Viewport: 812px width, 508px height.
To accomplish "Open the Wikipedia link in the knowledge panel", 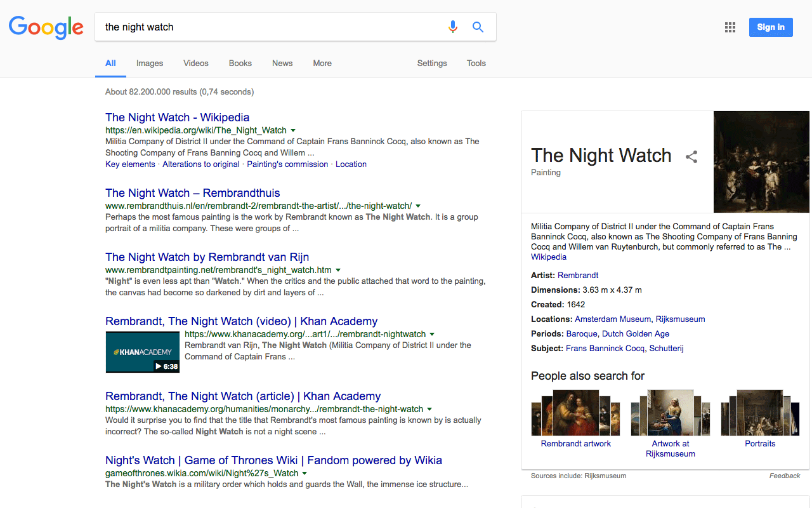I will pos(548,257).
